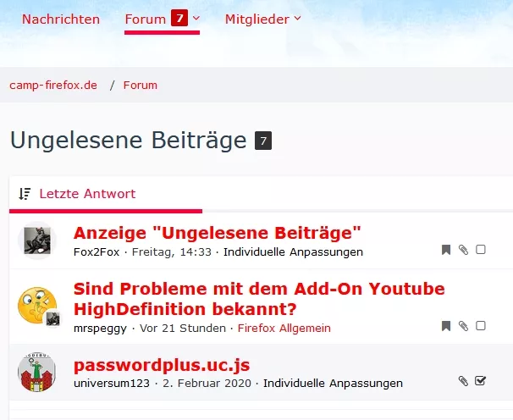Open the Letzte Antwort sort option
Image resolution: width=513 pixels, height=420 pixels.
click(87, 194)
